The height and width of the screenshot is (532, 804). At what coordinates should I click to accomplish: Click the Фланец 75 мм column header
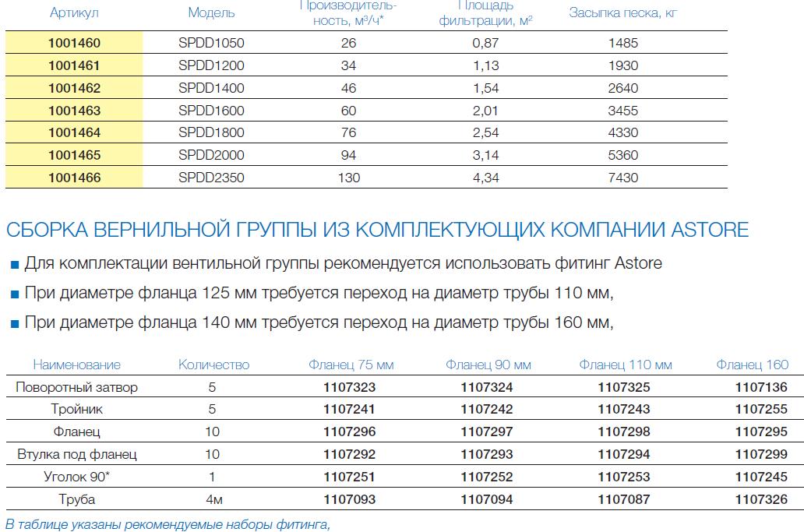[x=351, y=365]
